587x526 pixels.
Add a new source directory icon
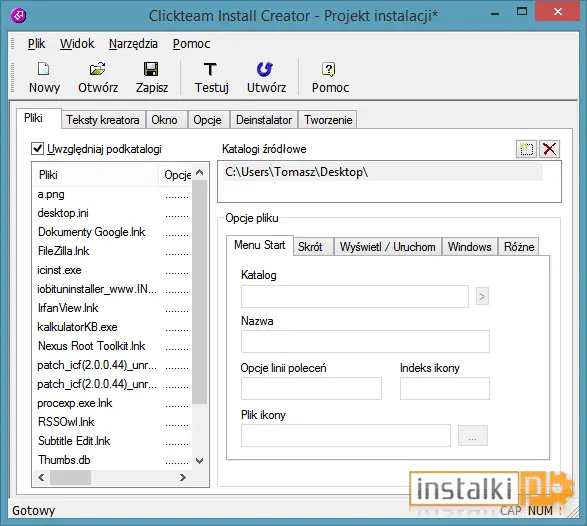[x=526, y=149]
